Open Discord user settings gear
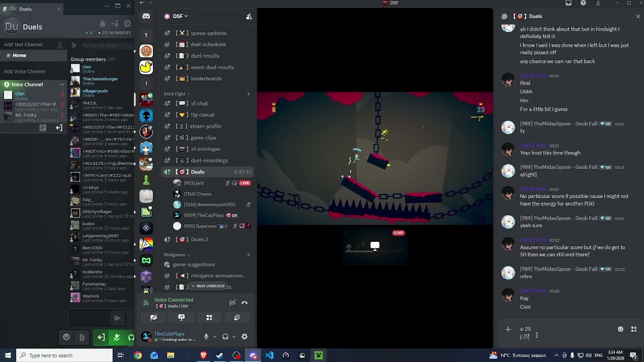The height and width of the screenshot is (362, 644). (245, 337)
